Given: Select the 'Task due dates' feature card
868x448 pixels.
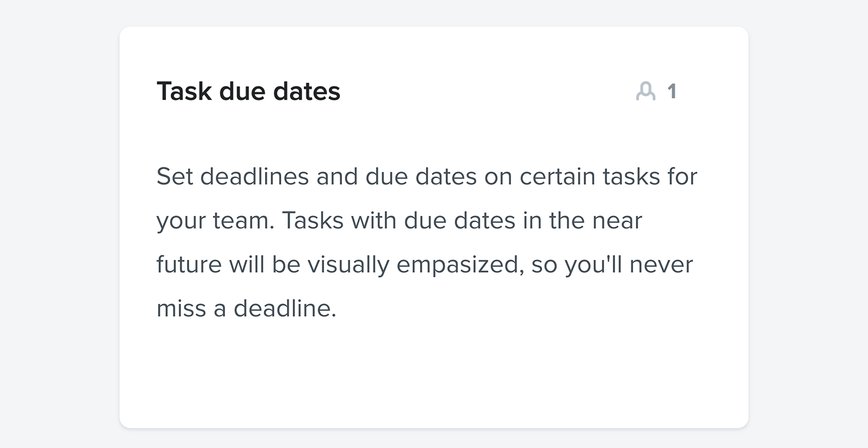Looking at the screenshot, I should point(434,227).
